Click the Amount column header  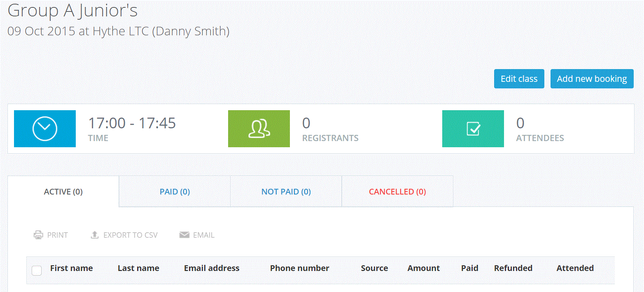click(424, 268)
